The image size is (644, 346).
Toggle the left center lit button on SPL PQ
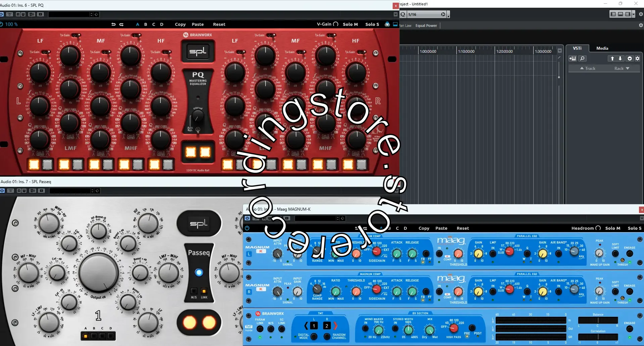[x=191, y=152]
